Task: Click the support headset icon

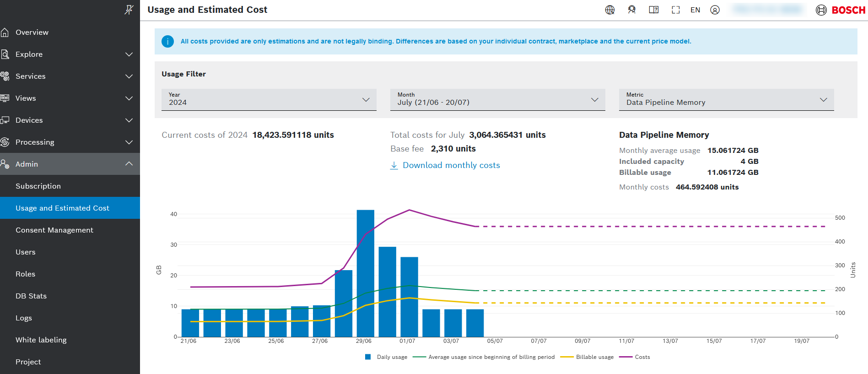Action: pyautogui.click(x=631, y=10)
